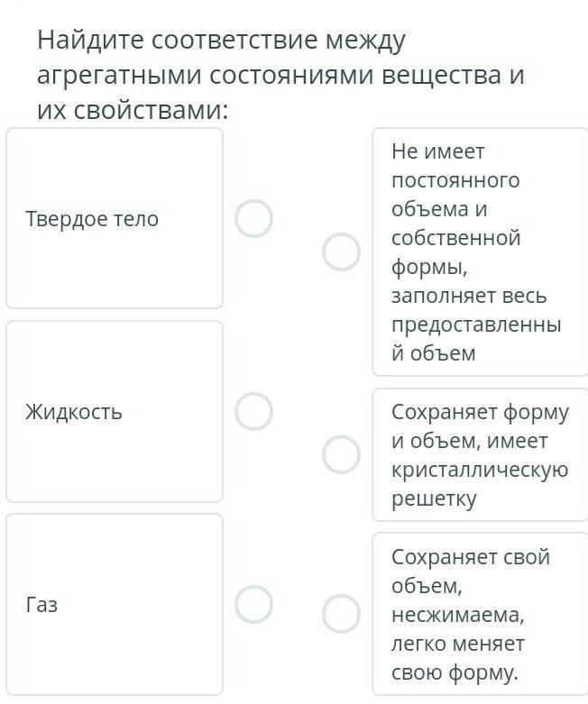This screenshot has width=588, height=704.
Task: Click the 'Не имеет постоянного объема' answer card
Action: coord(480,251)
